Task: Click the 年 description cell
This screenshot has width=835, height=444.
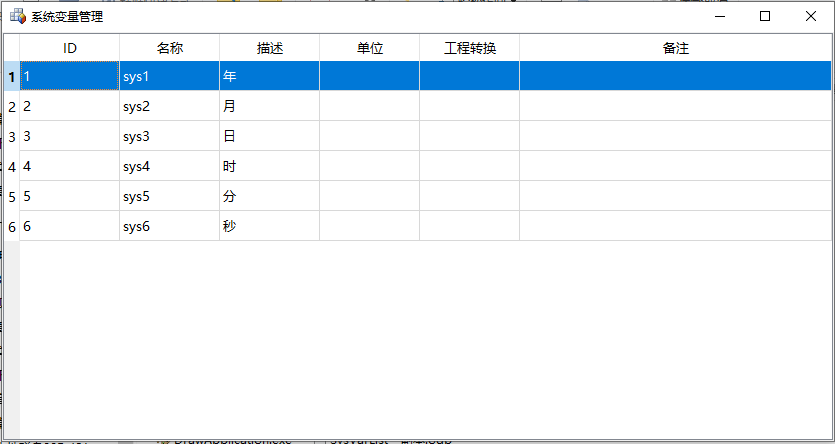Action: (x=270, y=76)
